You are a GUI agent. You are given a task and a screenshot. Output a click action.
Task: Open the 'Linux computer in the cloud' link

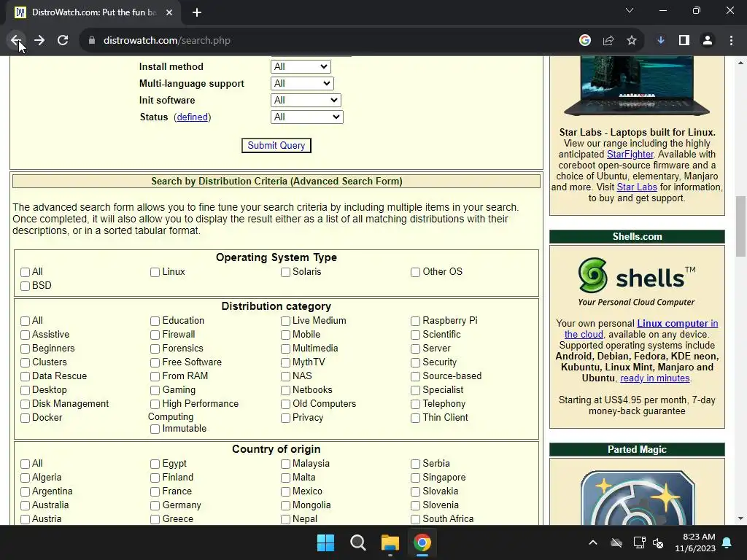641,329
